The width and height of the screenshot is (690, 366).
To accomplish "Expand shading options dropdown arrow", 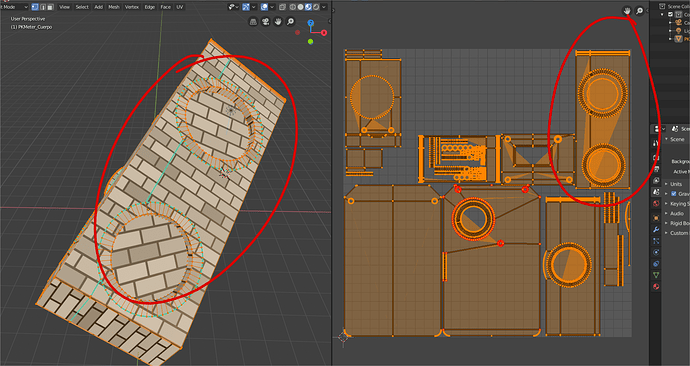I will click(324, 7).
